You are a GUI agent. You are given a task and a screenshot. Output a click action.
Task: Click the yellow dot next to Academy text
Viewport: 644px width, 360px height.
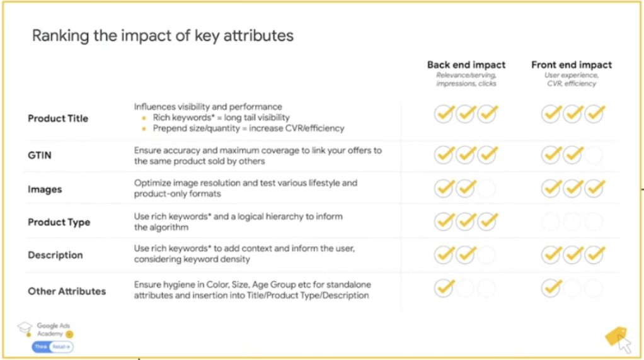(x=69, y=334)
